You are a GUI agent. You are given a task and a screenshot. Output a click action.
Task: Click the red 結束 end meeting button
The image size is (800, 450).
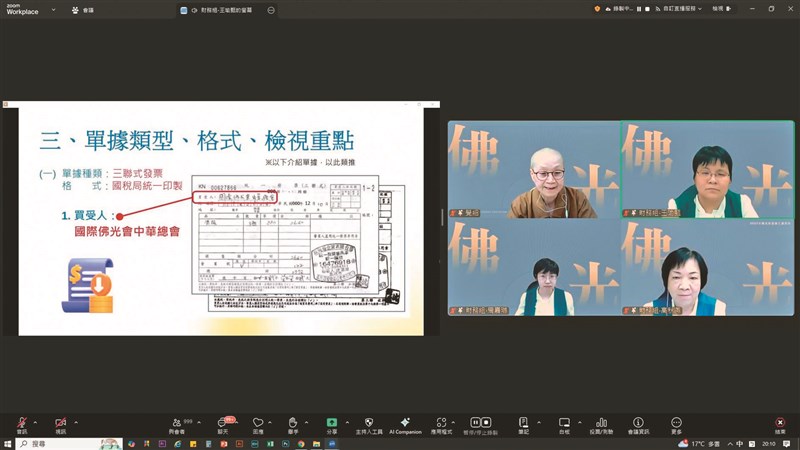[x=779, y=423]
